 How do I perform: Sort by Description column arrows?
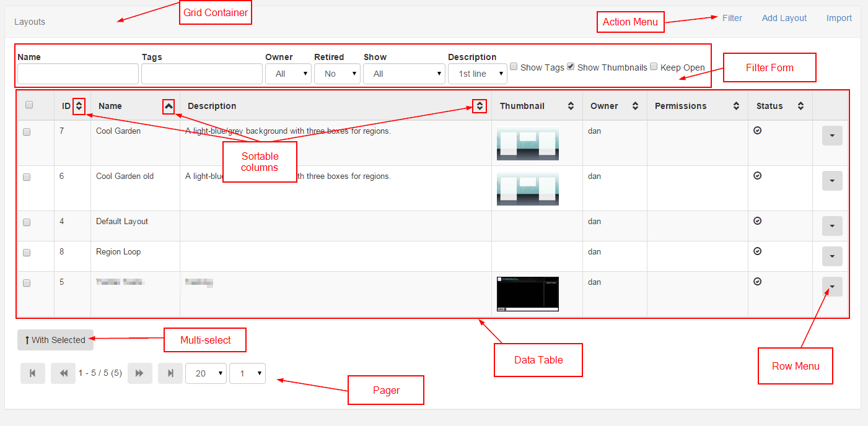pyautogui.click(x=480, y=106)
